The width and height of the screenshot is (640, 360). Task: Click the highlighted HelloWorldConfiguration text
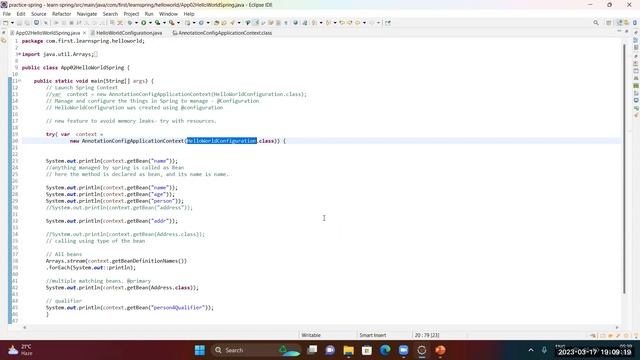(x=222, y=141)
